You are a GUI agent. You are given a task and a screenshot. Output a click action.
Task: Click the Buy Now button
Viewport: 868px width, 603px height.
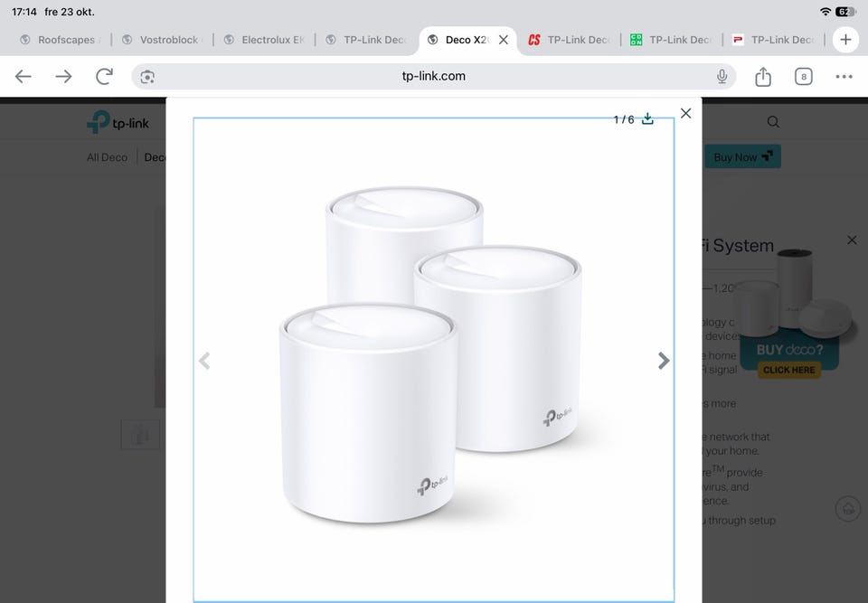pos(742,156)
